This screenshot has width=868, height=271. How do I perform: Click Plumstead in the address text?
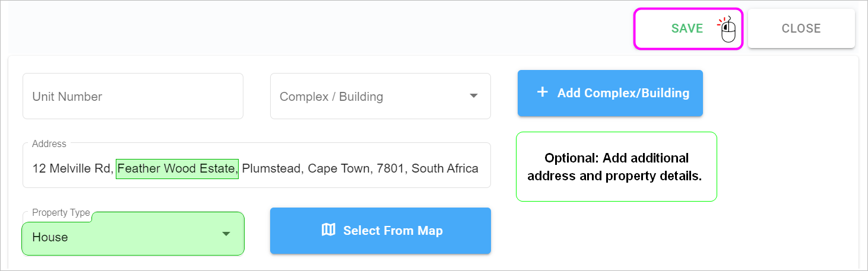pos(273,168)
